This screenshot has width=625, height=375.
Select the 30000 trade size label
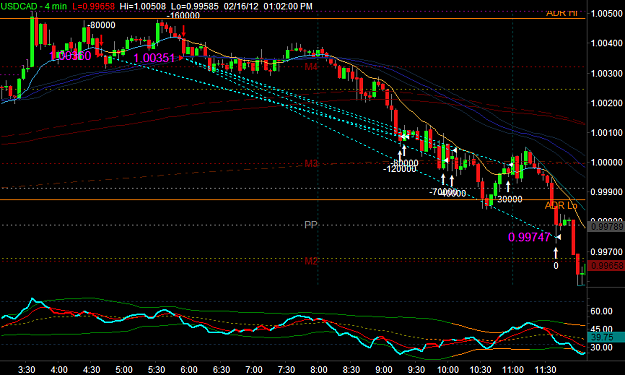pyautogui.click(x=510, y=199)
